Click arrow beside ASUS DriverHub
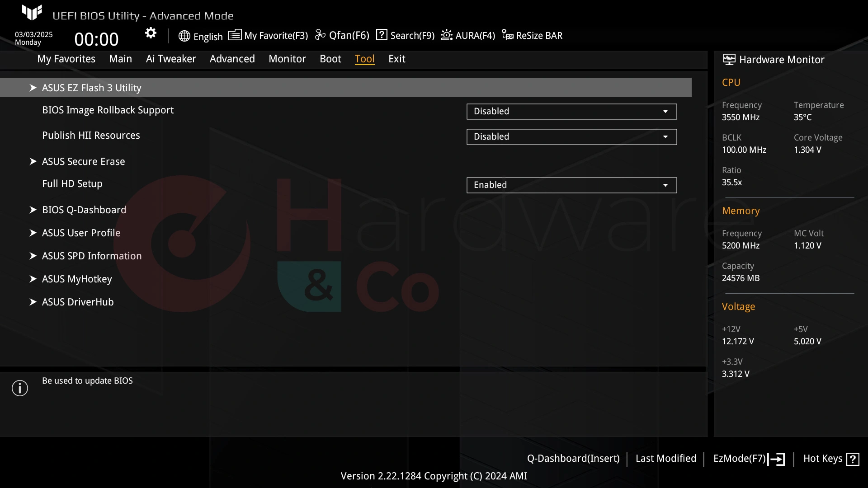This screenshot has width=868, height=488. [33, 302]
